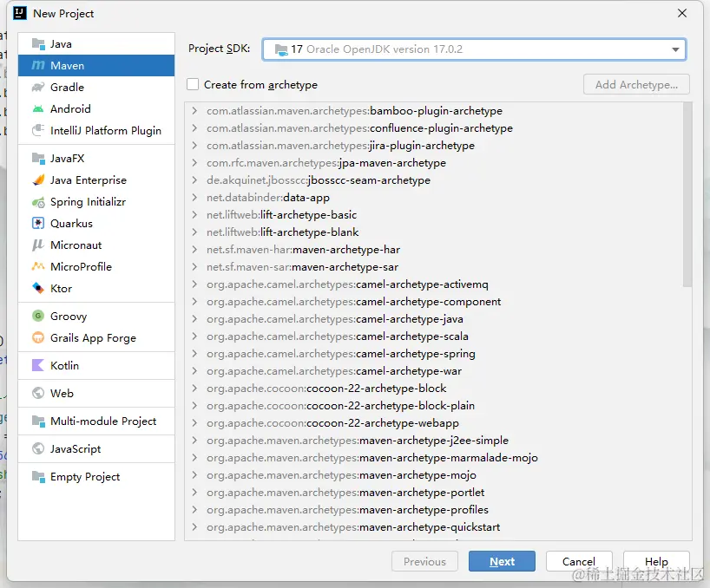Click the Previous button
This screenshot has height=588, width=710.
point(424,561)
